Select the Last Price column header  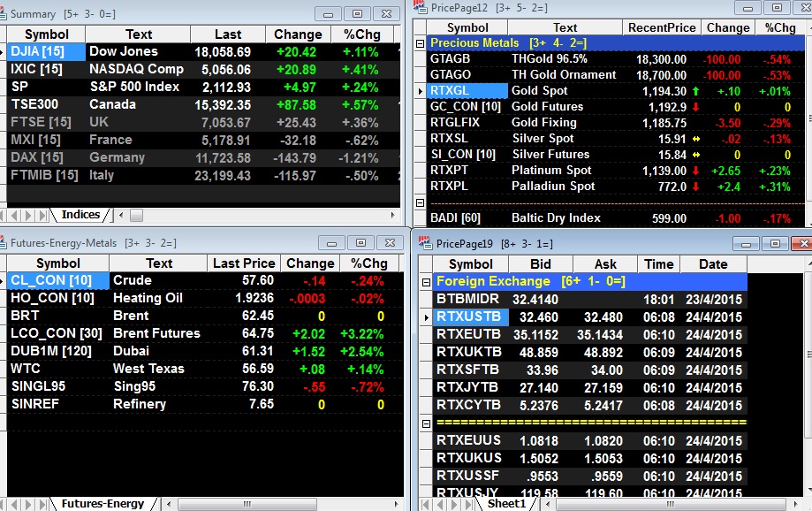click(244, 263)
